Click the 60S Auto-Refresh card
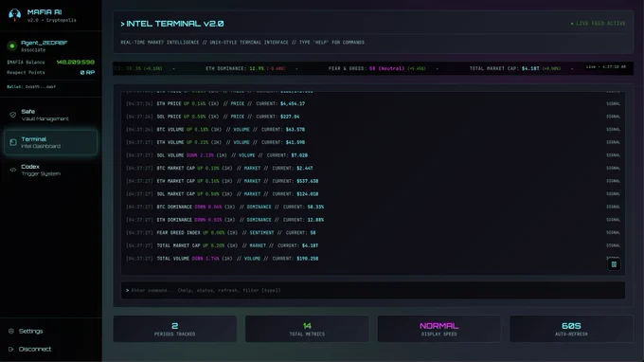644x362 pixels. [x=571, y=329]
